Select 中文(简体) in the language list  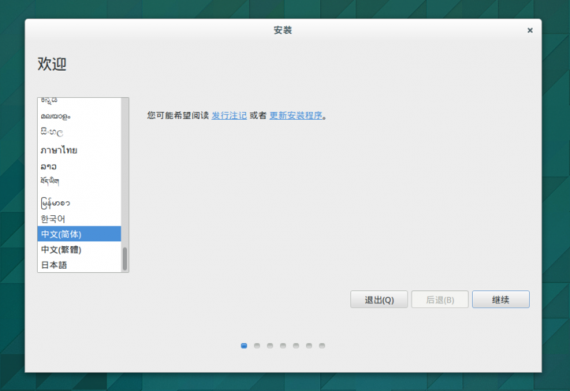tap(79, 234)
